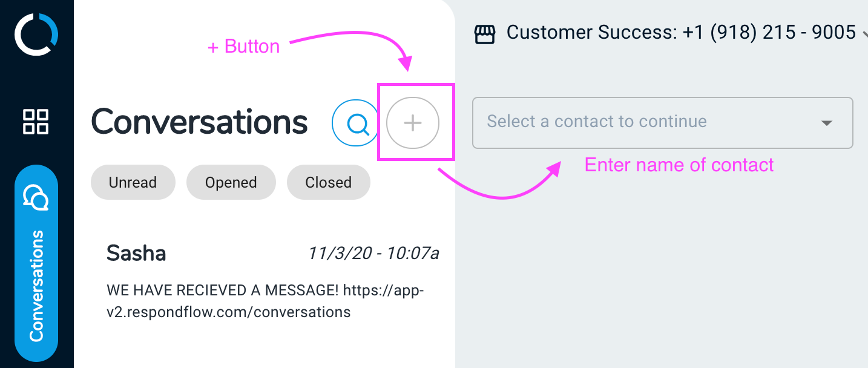Open the Sasha conversation by name
The image size is (868, 368).
click(x=136, y=253)
